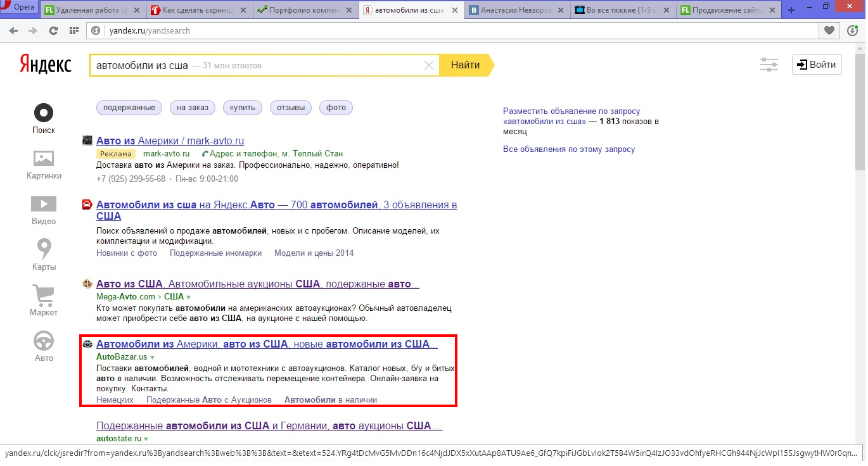Click AutoBazar.us result favicon
868x466 pixels.
click(87, 344)
